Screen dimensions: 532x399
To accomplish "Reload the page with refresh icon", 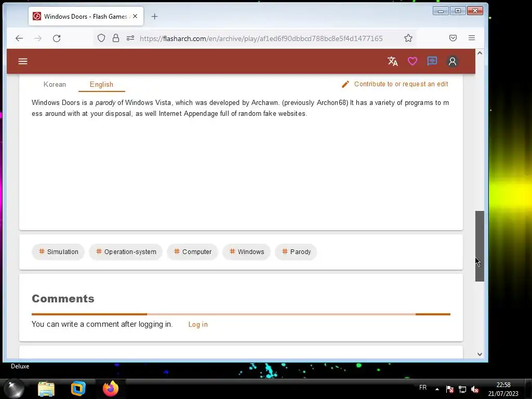I will pos(57,38).
